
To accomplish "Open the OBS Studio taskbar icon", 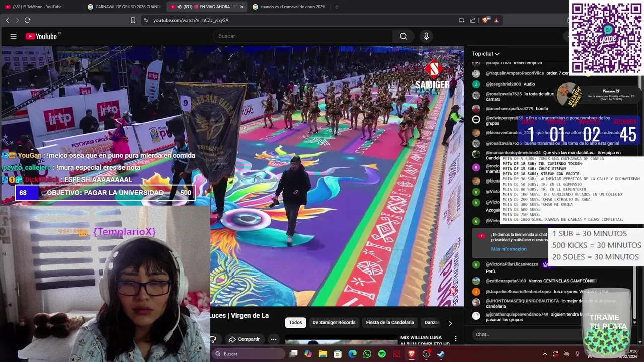I will coord(426,354).
